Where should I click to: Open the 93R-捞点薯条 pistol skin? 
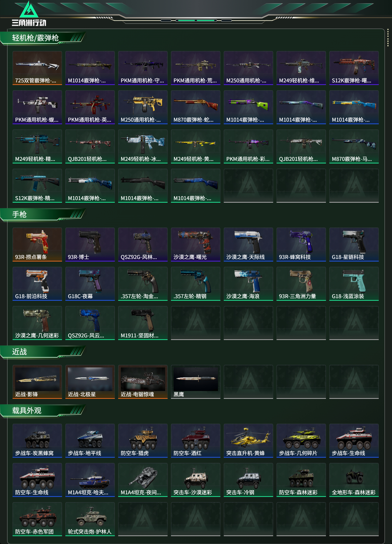(37, 245)
